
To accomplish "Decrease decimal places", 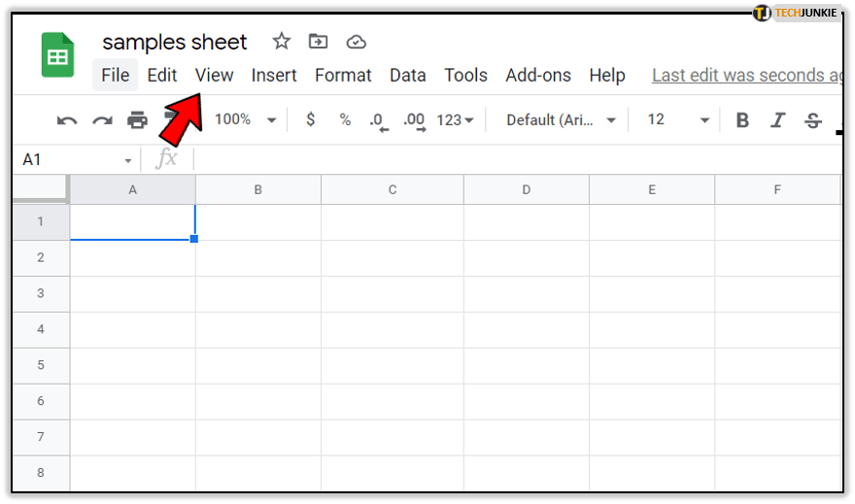I will [x=378, y=120].
